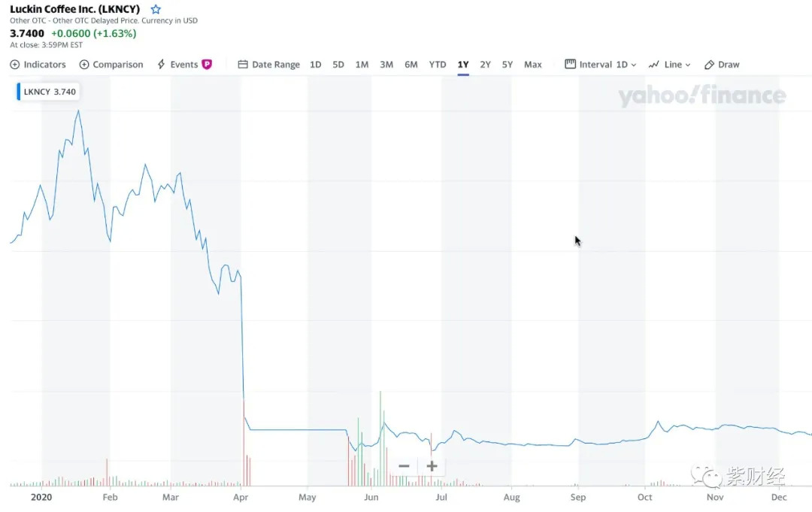This screenshot has height=512, width=812.
Task: Click the LKNCY 3.740 series label
Action: click(x=50, y=92)
